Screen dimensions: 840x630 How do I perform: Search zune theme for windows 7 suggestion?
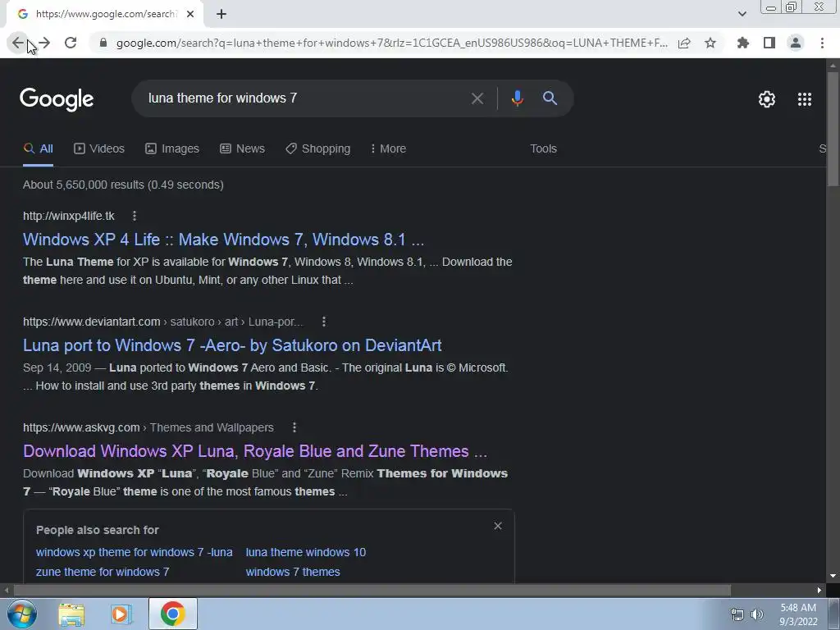[103, 572]
